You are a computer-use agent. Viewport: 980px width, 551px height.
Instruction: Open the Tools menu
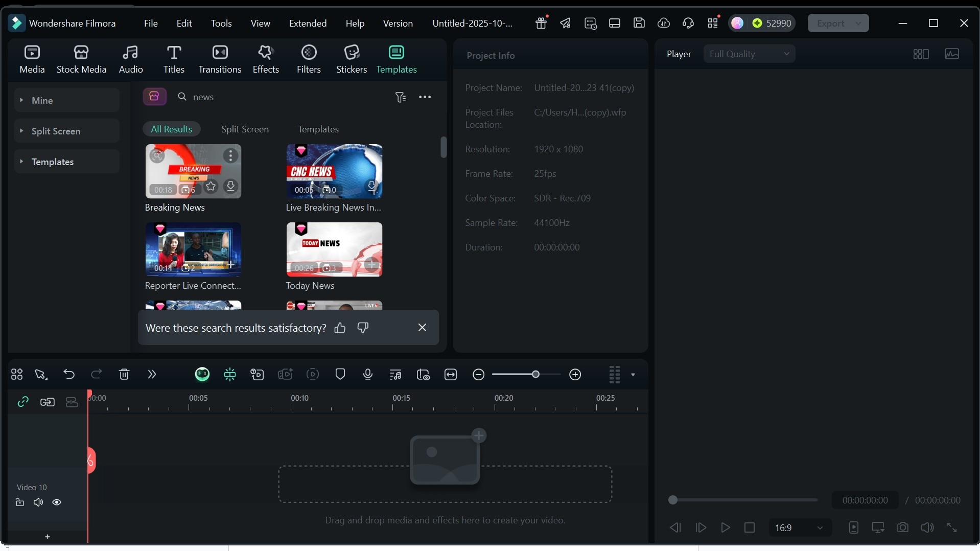coord(221,23)
